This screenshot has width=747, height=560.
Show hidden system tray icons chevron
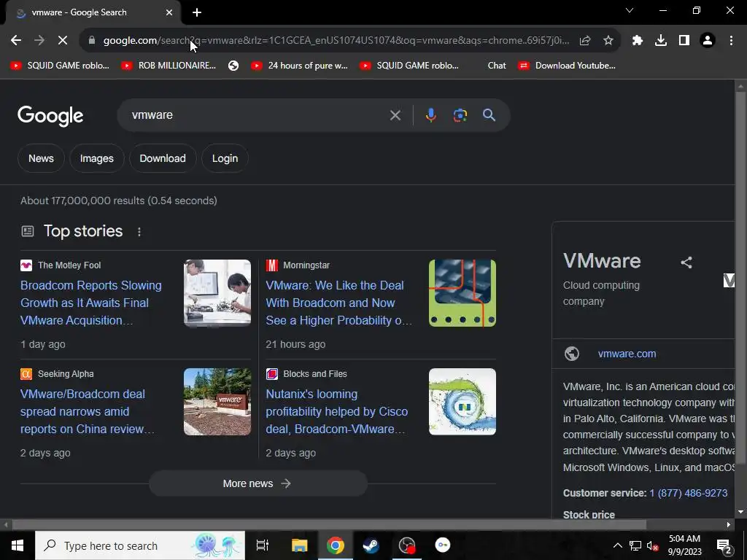pos(617,545)
